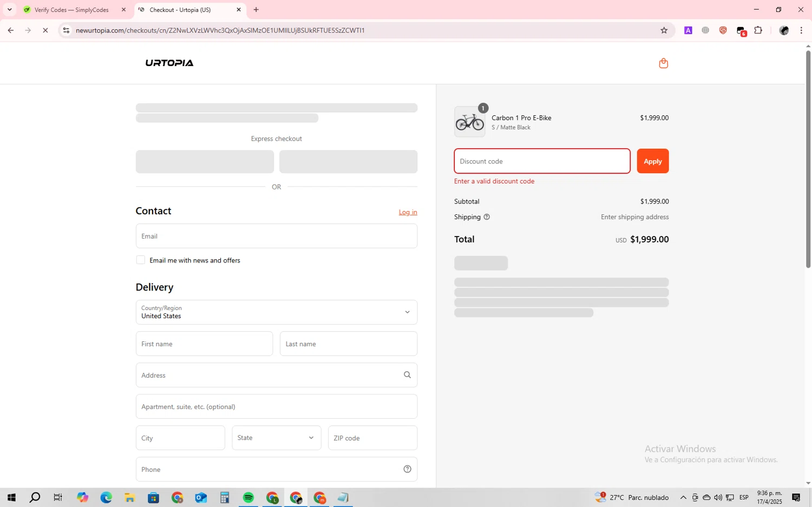Click the ZIP code field
Viewport: 812px width, 507px height.
click(x=372, y=438)
